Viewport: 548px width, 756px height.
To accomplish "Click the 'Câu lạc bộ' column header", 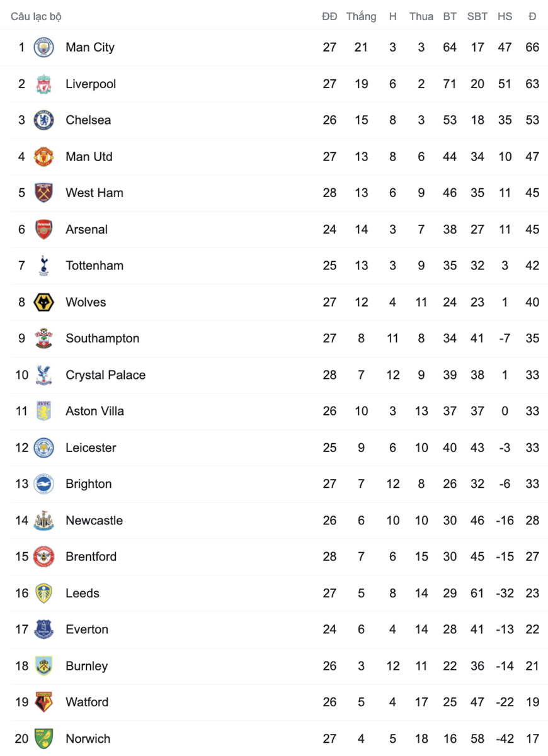I will pyautogui.click(x=36, y=16).
